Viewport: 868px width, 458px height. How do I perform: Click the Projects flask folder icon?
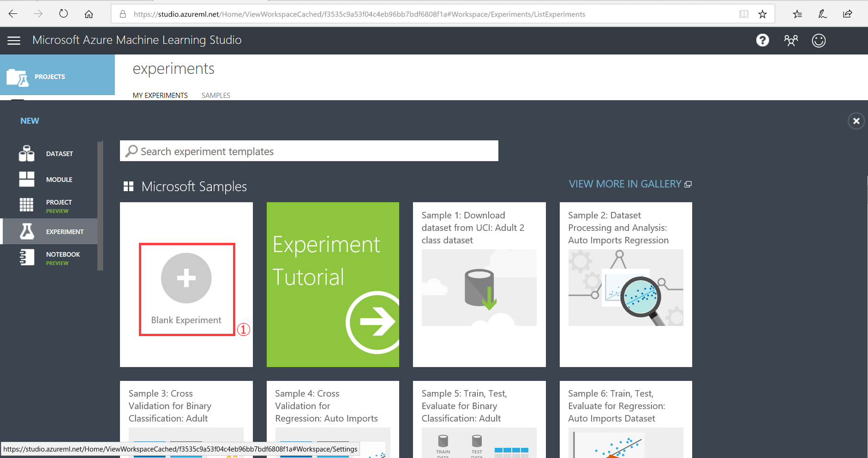(18, 78)
